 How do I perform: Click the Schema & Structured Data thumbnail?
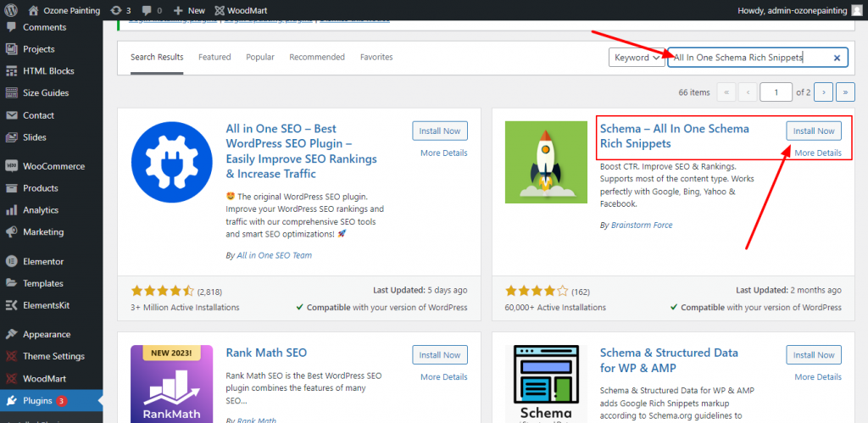pyautogui.click(x=546, y=384)
